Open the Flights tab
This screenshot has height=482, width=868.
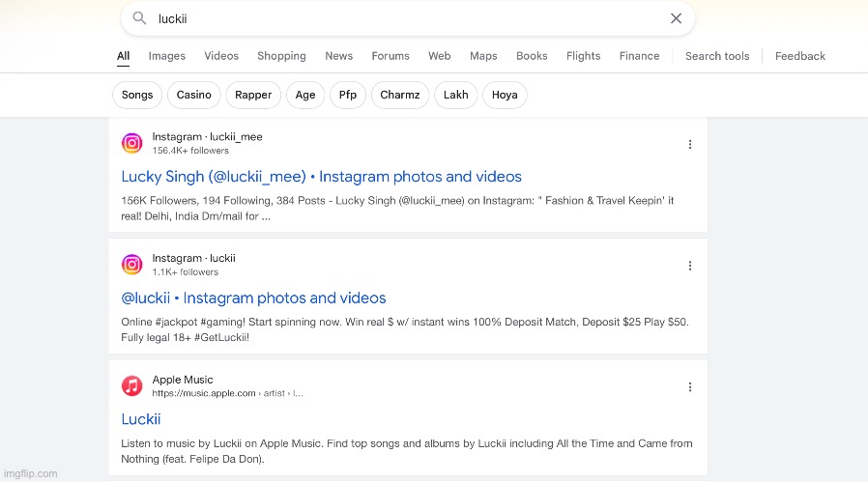point(583,56)
